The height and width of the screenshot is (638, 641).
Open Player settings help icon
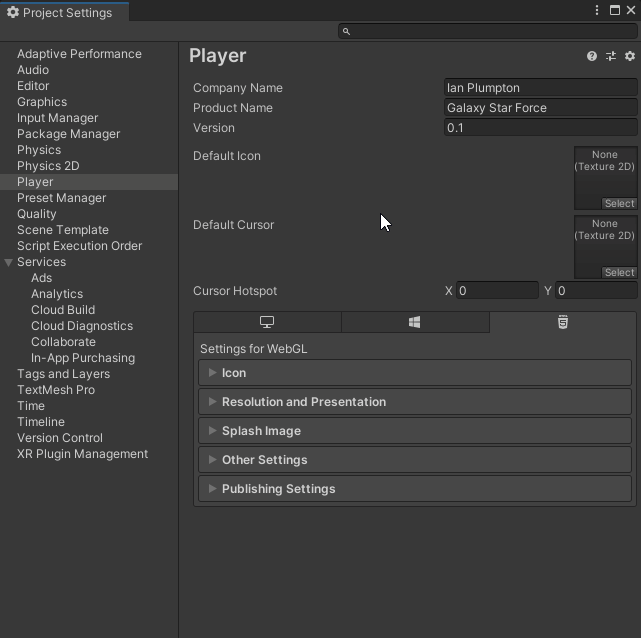[592, 56]
